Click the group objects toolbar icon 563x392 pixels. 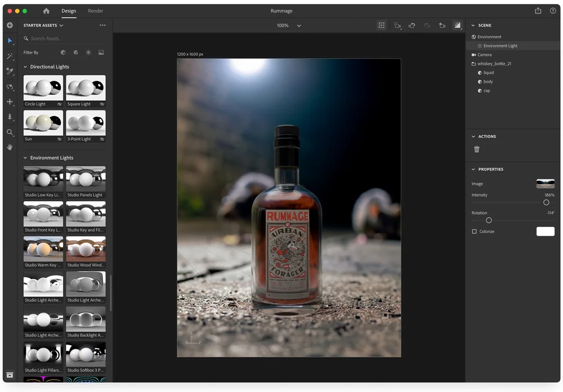click(x=397, y=25)
